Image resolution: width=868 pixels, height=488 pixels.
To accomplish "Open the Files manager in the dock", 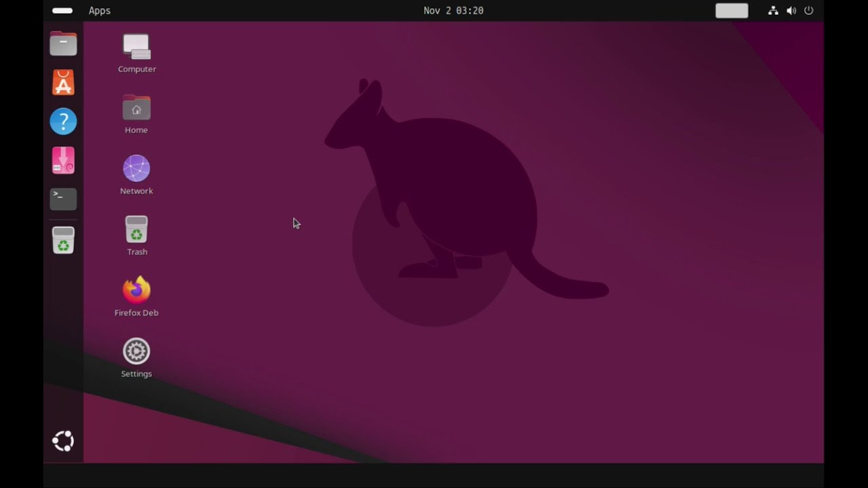I will (x=63, y=43).
